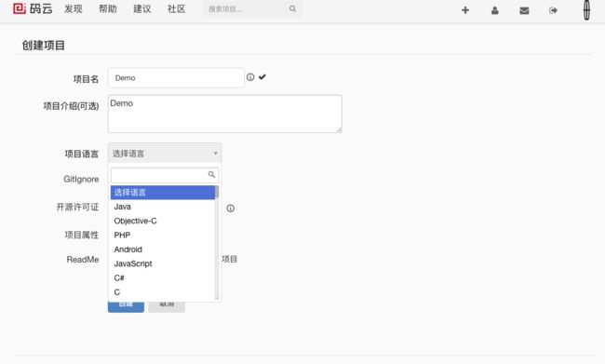This screenshot has width=605, height=364.
Task: Click the blue create button
Action: (x=126, y=306)
